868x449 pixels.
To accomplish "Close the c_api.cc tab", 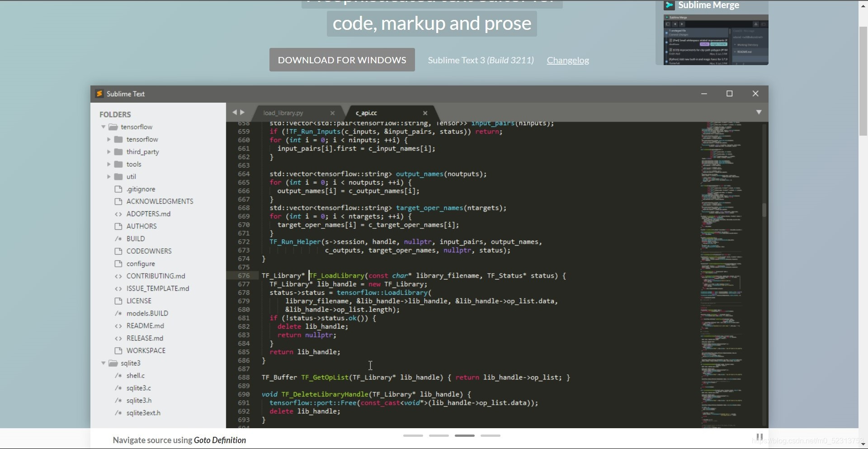I will 425,113.
